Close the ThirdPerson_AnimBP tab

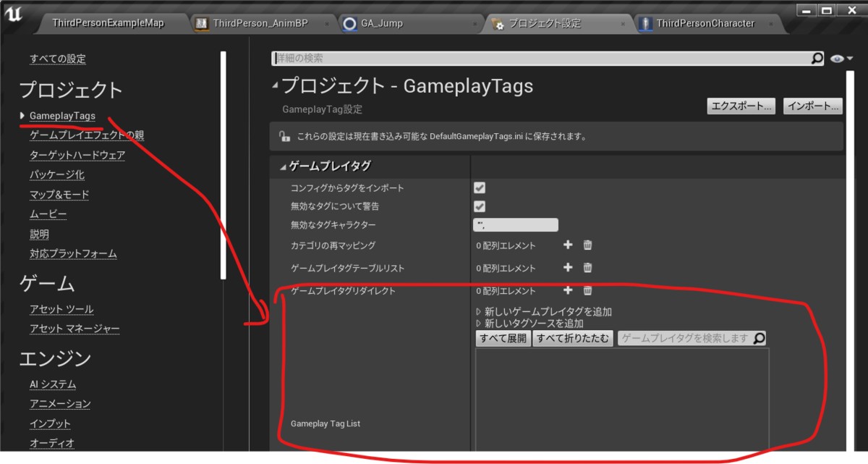[x=327, y=24]
